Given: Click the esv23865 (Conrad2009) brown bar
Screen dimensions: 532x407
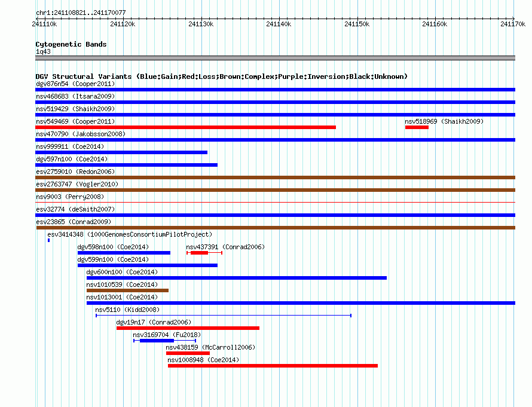Looking at the screenshot, I should (x=276, y=228).
